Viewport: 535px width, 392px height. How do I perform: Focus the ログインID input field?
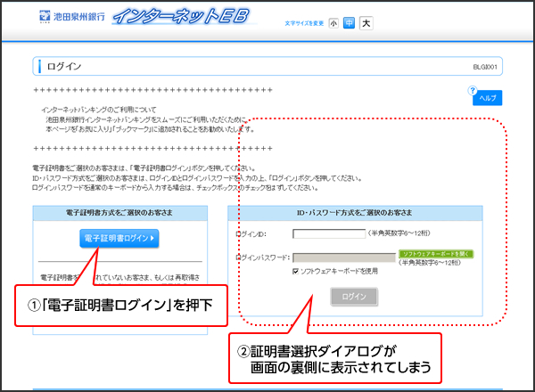tap(329, 233)
